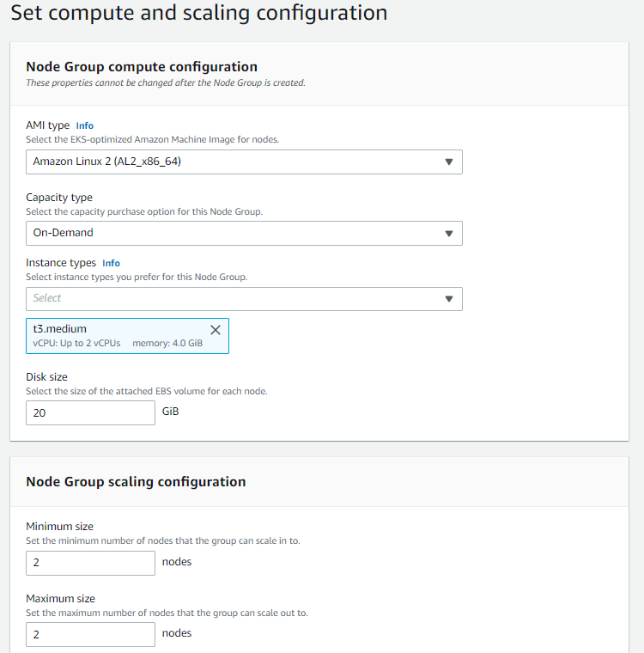Click the Instance types dropdown arrow
The width and height of the screenshot is (644, 653).
pos(448,298)
